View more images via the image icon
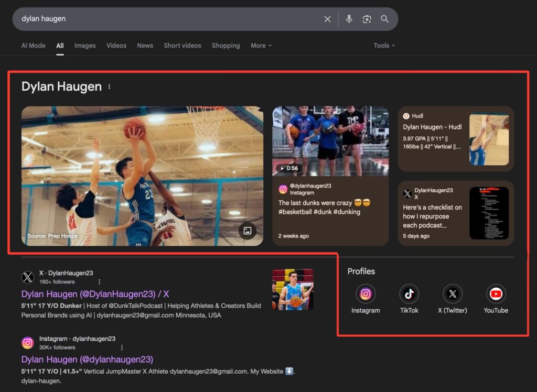 click(248, 231)
